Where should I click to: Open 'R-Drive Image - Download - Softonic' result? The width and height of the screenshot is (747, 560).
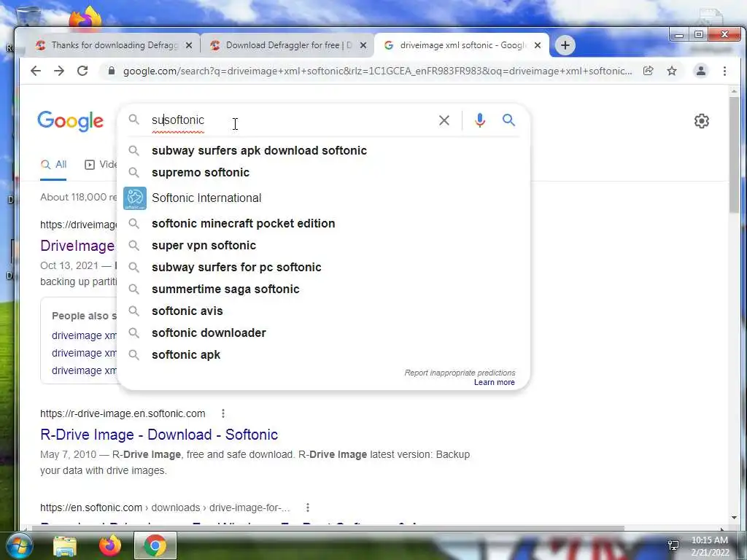[159, 435]
